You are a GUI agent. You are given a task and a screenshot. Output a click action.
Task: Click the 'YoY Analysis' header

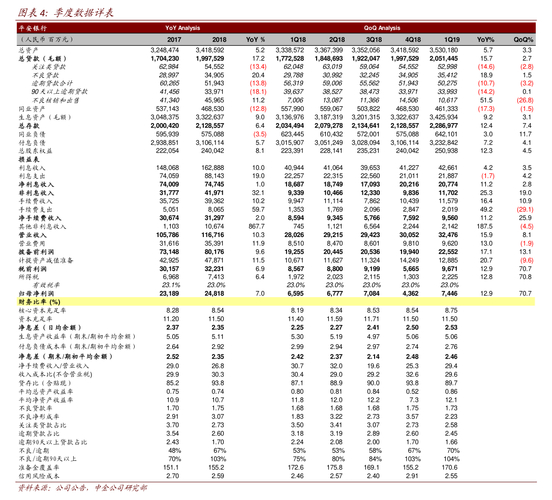pos(182,28)
